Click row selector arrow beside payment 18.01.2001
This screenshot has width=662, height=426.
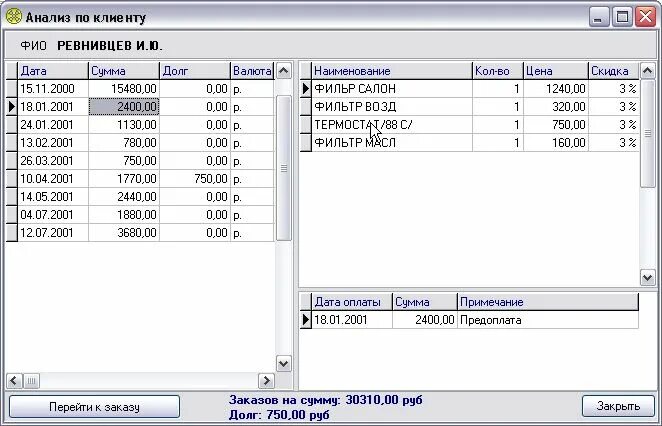306,320
